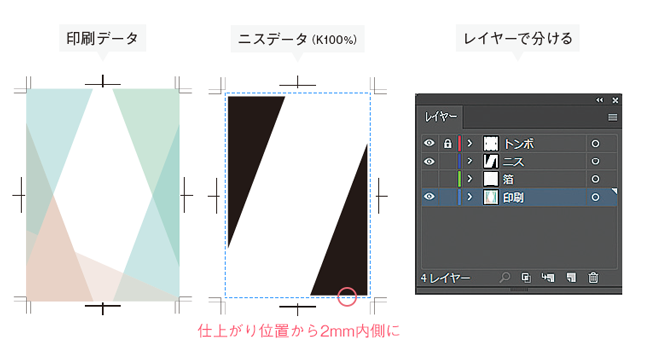The image size is (650, 360).
Task: Create a new sublayer
Action: pos(548,277)
